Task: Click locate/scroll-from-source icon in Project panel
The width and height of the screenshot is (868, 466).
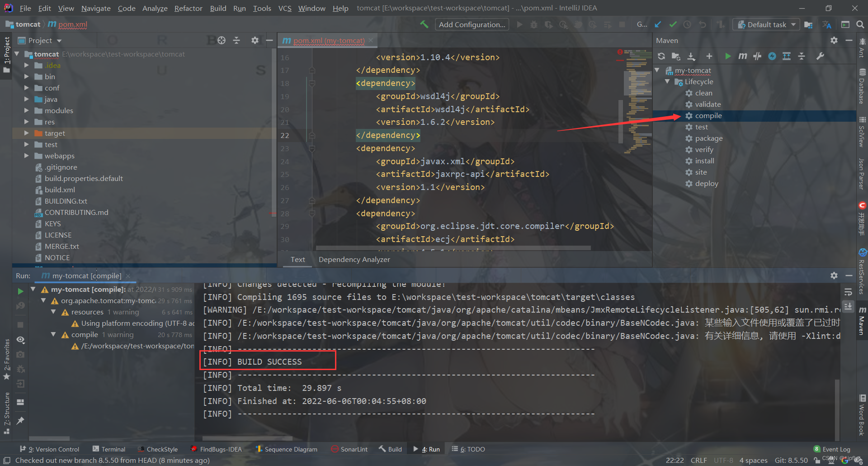Action: coord(222,40)
